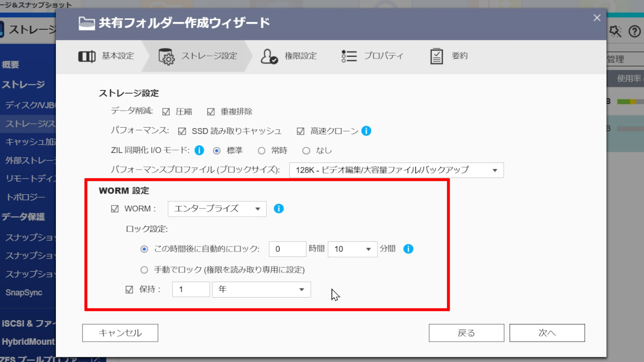Click the プロパティ list icon
Viewport: 644px width, 362px height.
pyautogui.click(x=349, y=56)
